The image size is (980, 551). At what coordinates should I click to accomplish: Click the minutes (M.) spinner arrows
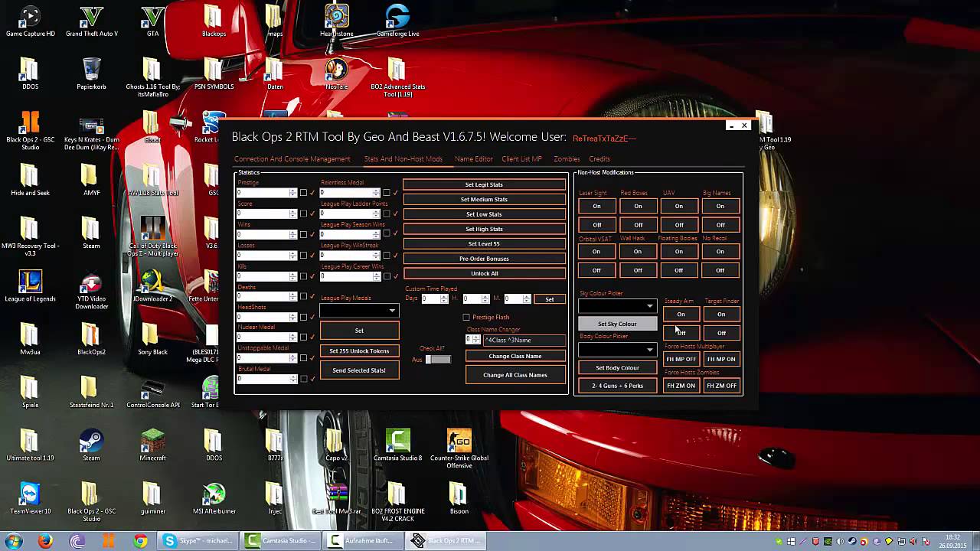coord(526,299)
